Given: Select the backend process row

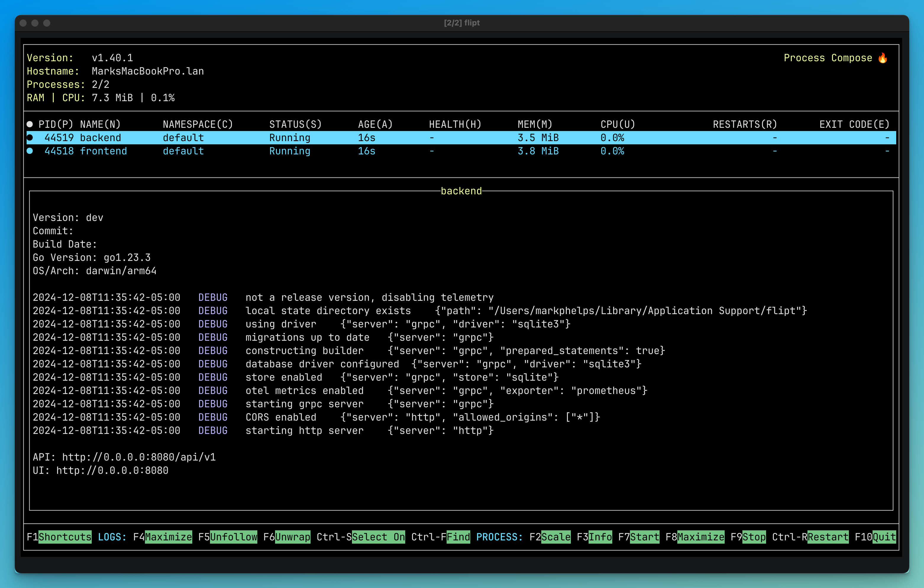Looking at the screenshot, I should 461,138.
